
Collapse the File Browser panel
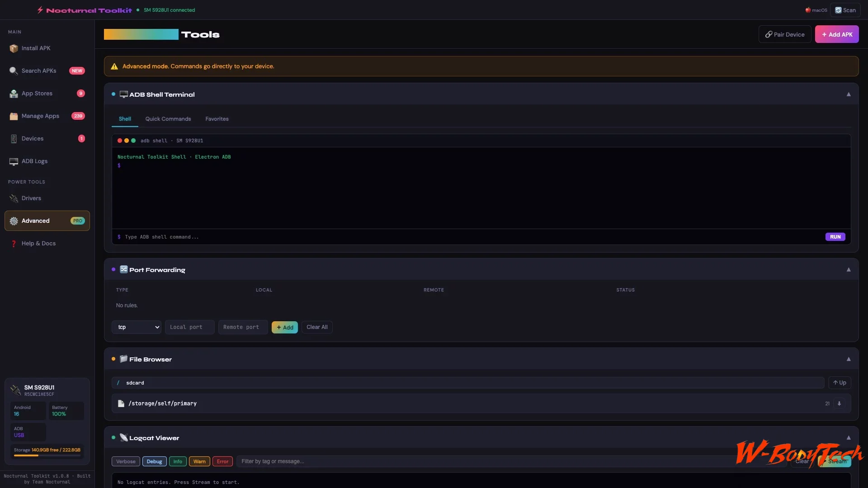point(849,359)
